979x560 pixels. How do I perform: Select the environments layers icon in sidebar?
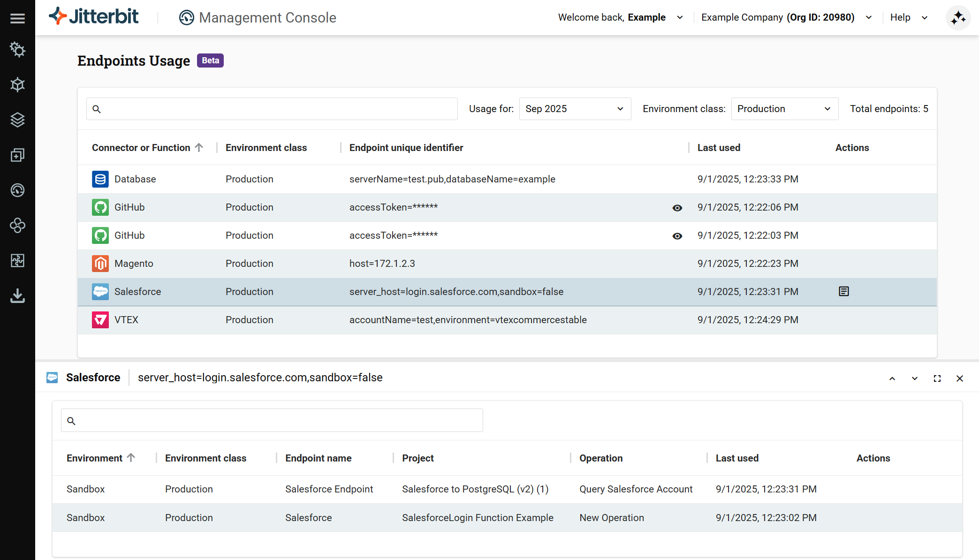pyautogui.click(x=17, y=120)
